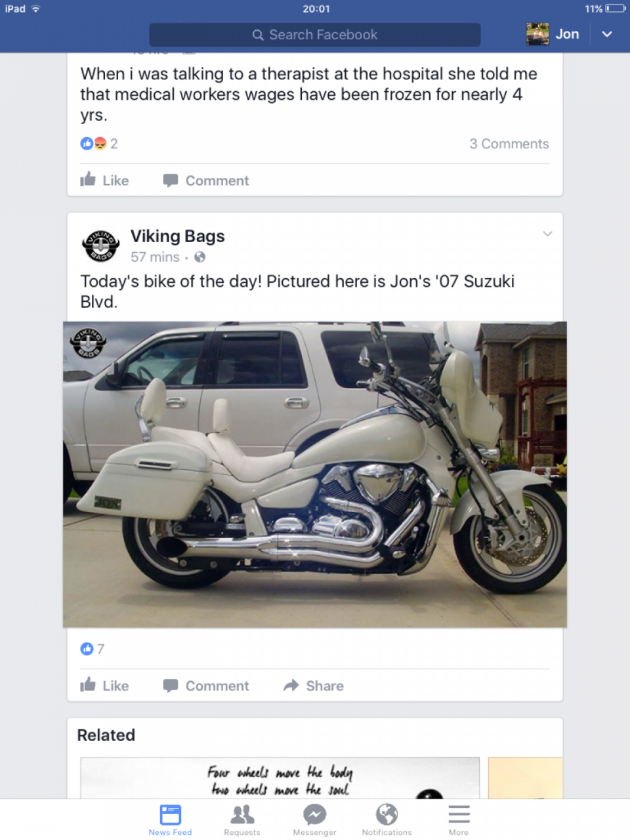Open the white Suzuki motorcycle photo
The width and height of the screenshot is (630, 840).
(x=315, y=474)
